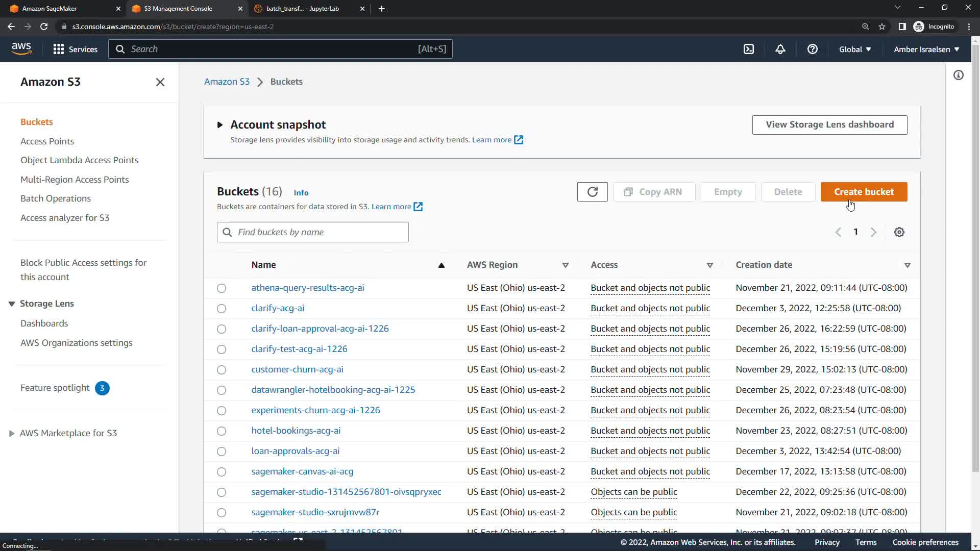Expand the Account snapshot section

(220, 125)
